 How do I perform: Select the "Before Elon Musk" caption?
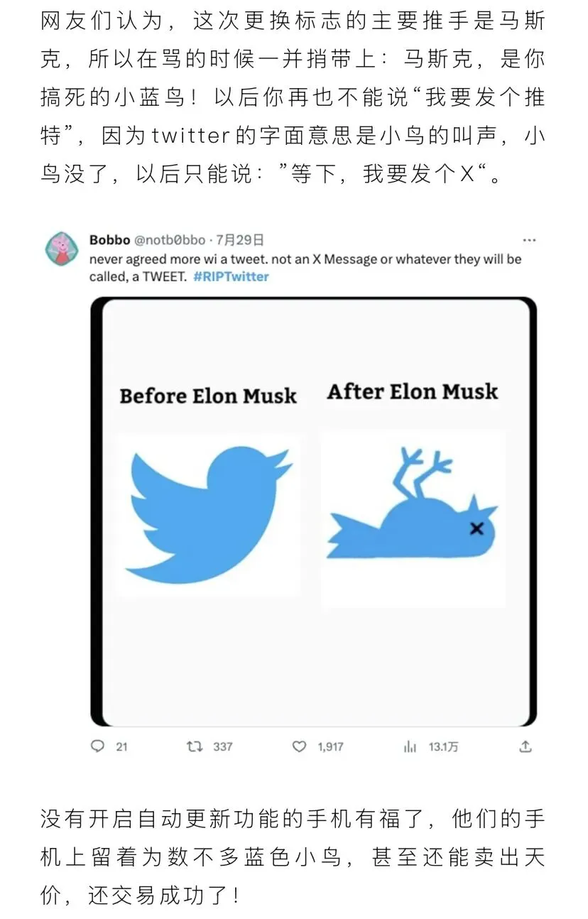point(208,396)
